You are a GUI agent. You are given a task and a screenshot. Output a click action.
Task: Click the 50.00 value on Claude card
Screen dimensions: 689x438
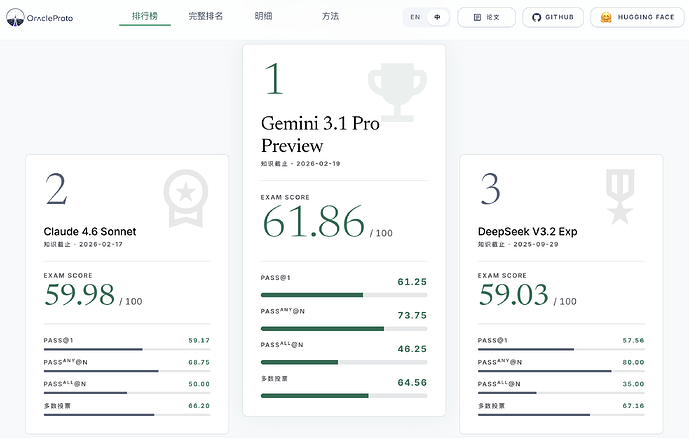(199, 384)
